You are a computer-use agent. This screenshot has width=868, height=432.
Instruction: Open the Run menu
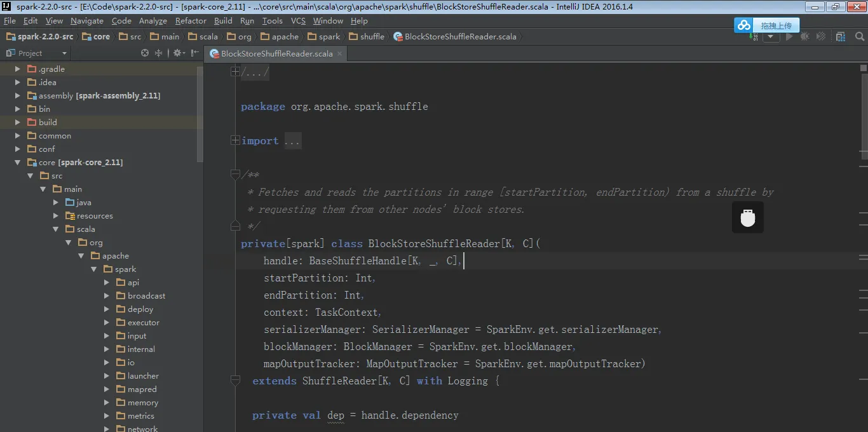[247, 21]
